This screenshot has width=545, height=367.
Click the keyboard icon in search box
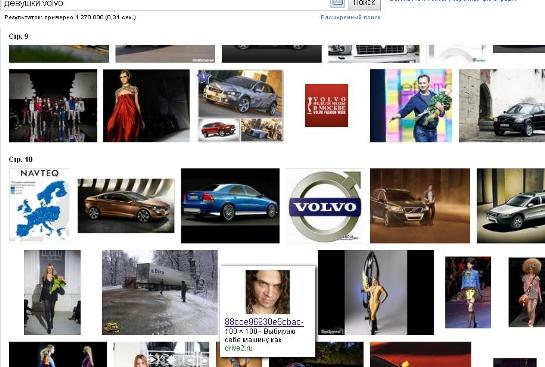point(337,3)
